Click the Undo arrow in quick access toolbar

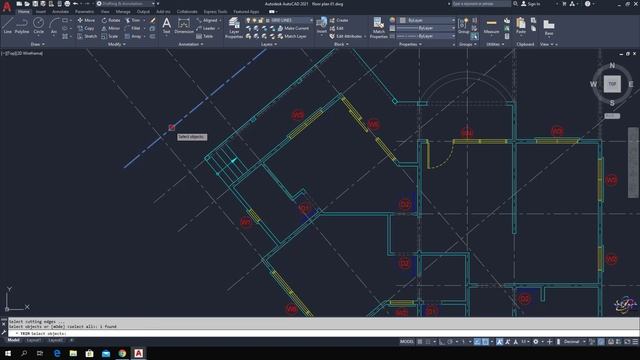click(76, 4)
